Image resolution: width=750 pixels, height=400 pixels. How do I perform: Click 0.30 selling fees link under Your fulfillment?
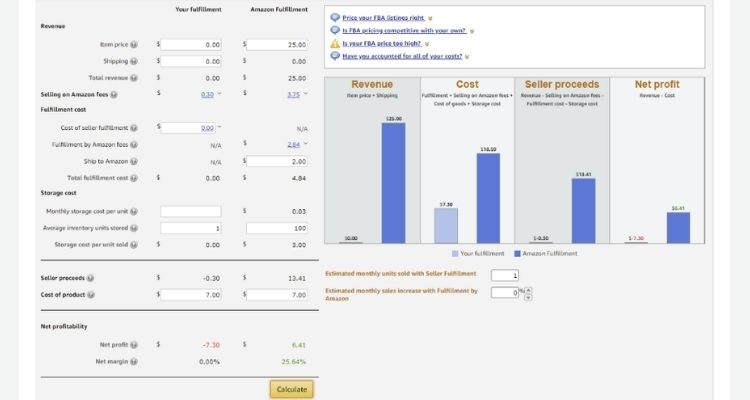(207, 95)
